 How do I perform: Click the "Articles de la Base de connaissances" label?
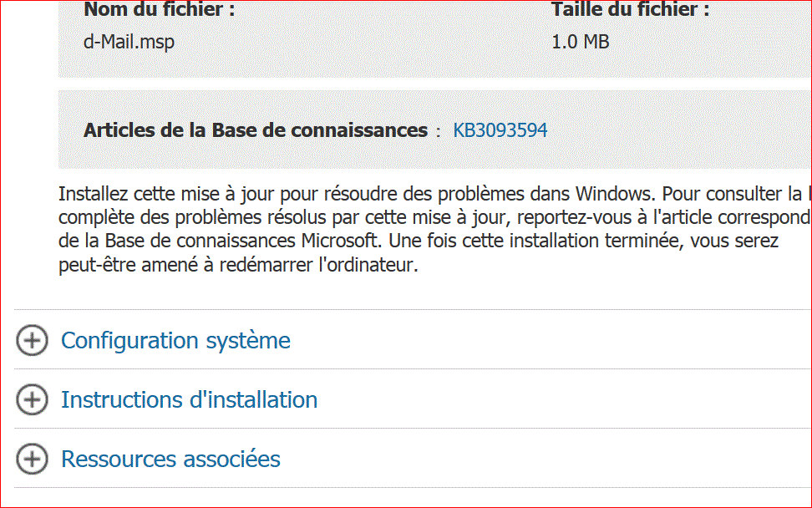coord(256,130)
